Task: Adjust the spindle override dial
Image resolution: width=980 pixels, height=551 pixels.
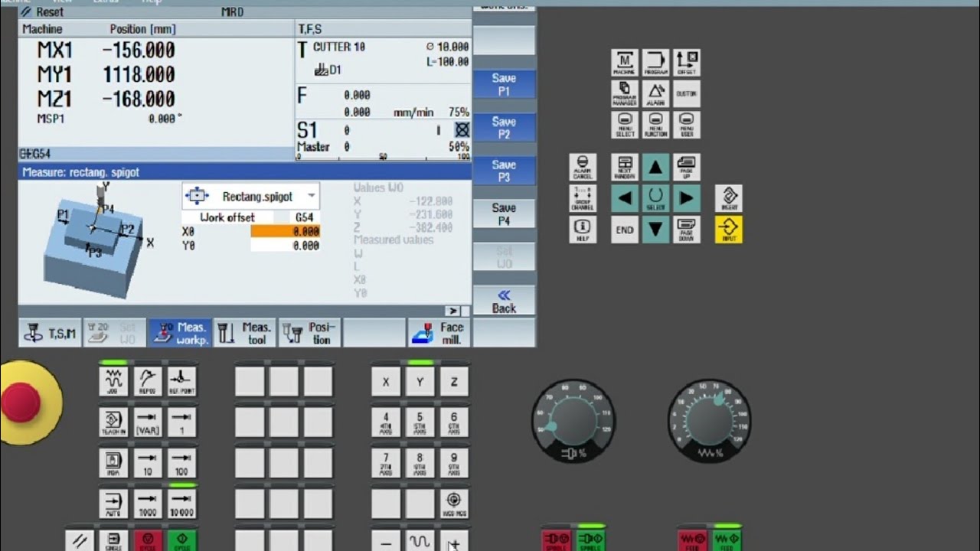Action: coord(573,420)
